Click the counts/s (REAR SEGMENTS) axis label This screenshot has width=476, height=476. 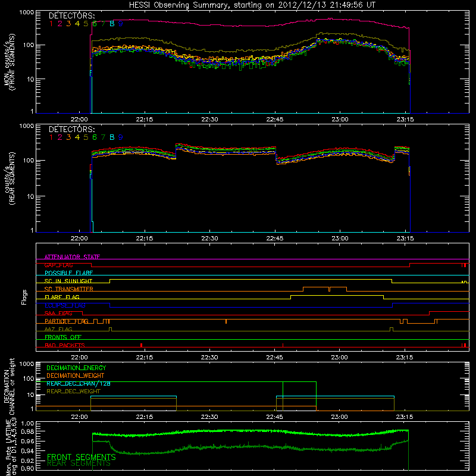(x=9, y=178)
